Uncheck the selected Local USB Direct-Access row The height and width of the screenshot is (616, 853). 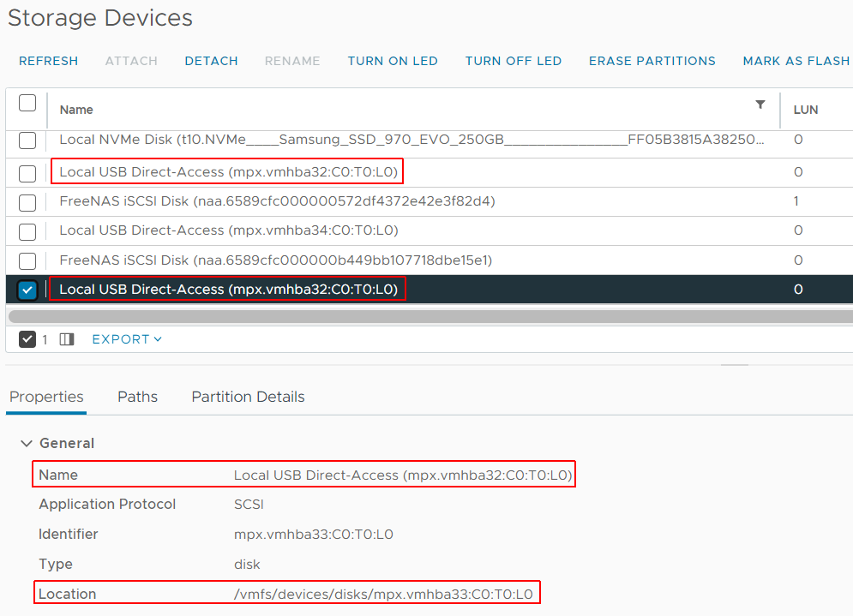click(27, 290)
